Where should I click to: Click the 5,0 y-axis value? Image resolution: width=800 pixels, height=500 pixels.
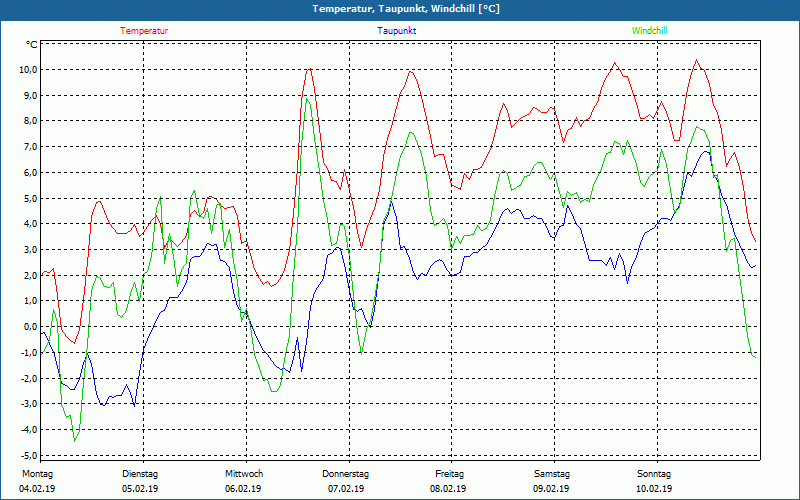30,198
